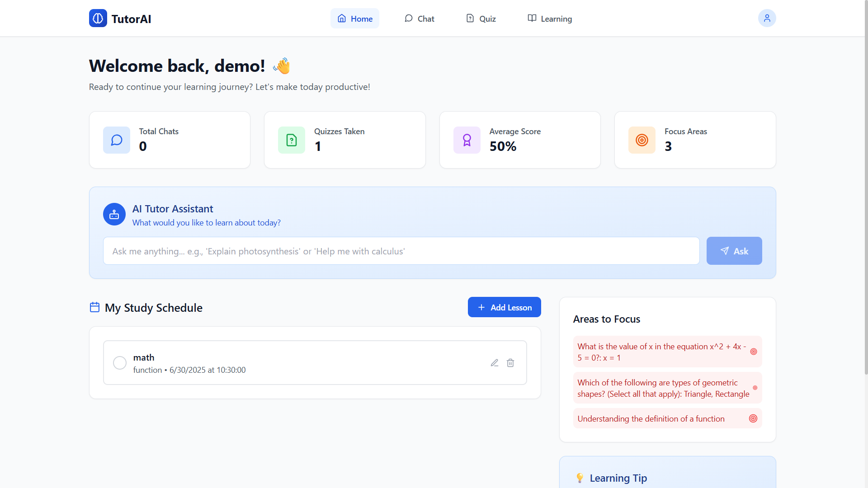Select the Home navigation tab

pos(355,19)
